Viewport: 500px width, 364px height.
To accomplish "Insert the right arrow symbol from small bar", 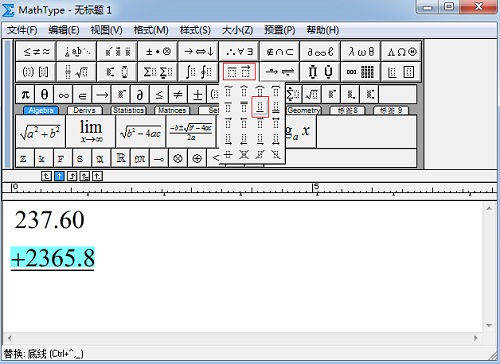I will (x=102, y=95).
